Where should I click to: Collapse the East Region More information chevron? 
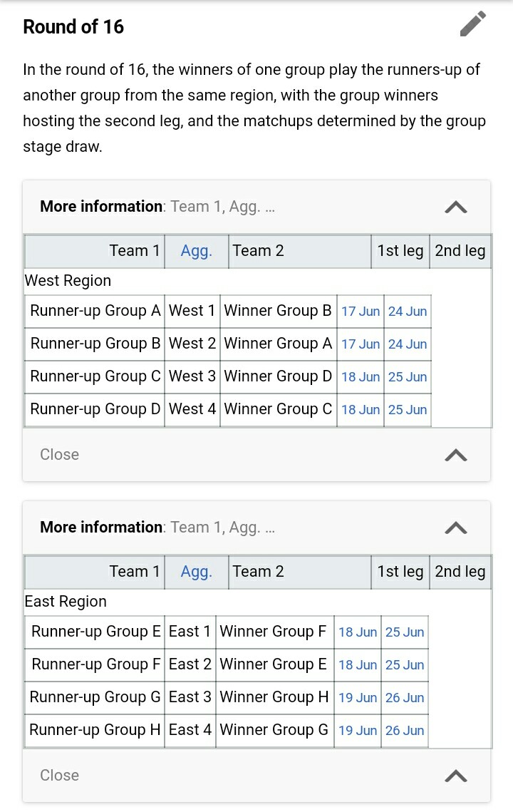[x=455, y=528]
